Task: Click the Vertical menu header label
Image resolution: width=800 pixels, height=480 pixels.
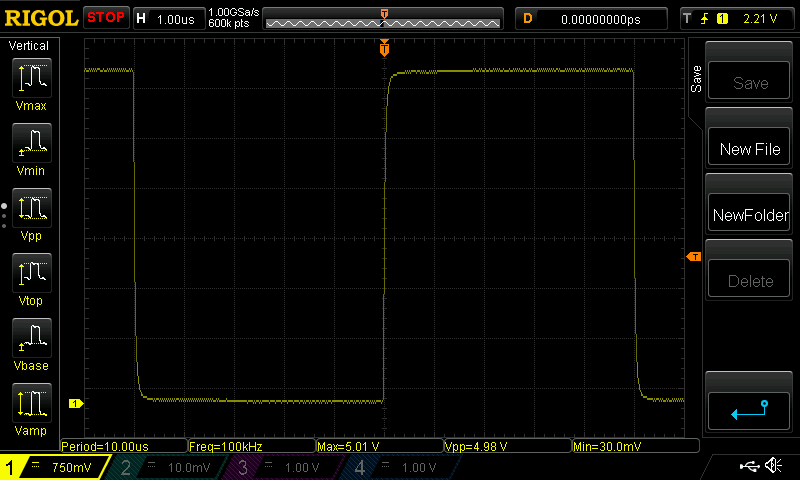Action: point(29,46)
